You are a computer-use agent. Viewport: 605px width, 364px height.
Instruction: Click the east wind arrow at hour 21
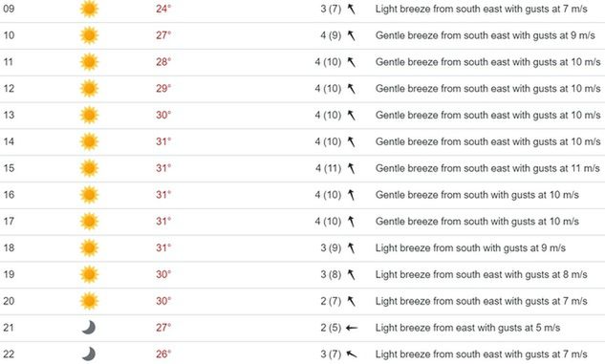pyautogui.click(x=352, y=328)
